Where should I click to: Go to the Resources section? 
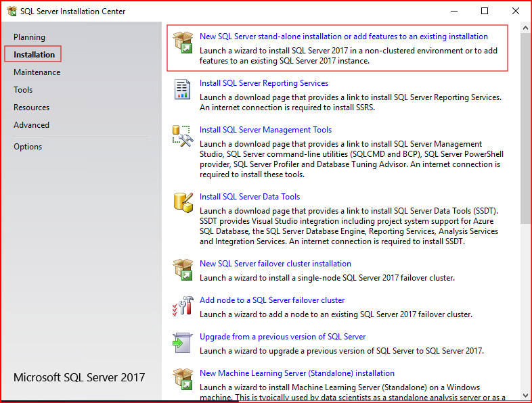(32, 108)
